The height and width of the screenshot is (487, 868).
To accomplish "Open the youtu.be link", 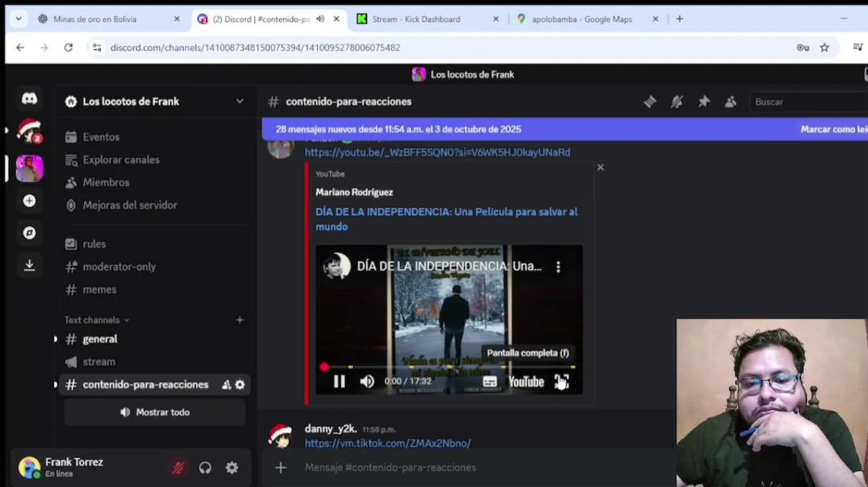I will click(x=437, y=152).
